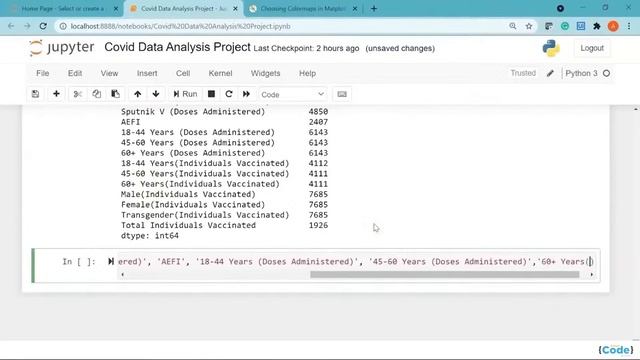Screen dimensions: 640x360
Task: Interrupt the kernel with stop icon
Action: click(x=211, y=94)
